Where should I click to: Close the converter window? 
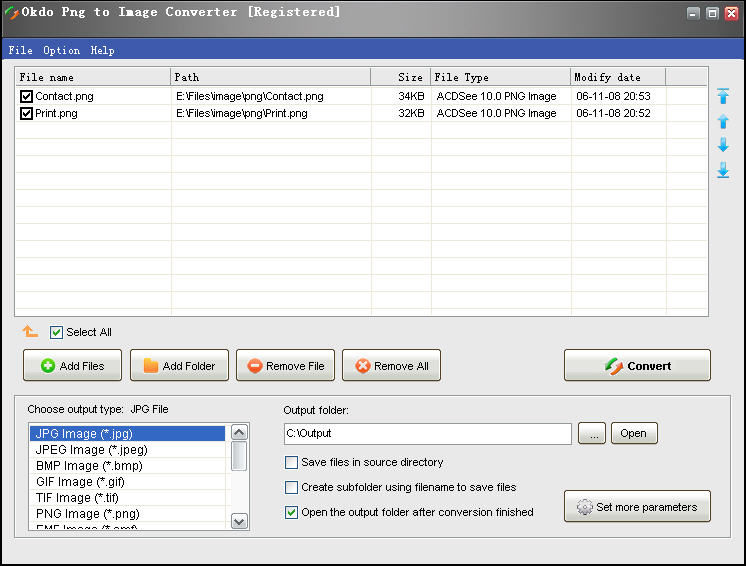(x=731, y=13)
